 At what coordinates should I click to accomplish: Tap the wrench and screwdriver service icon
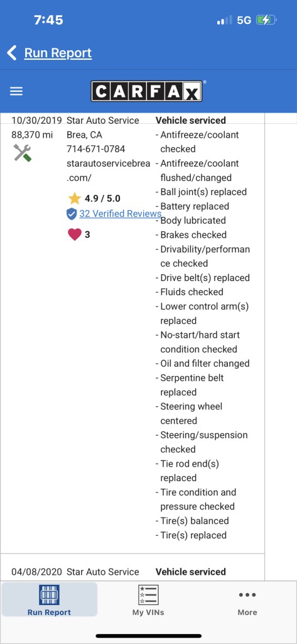click(x=23, y=153)
